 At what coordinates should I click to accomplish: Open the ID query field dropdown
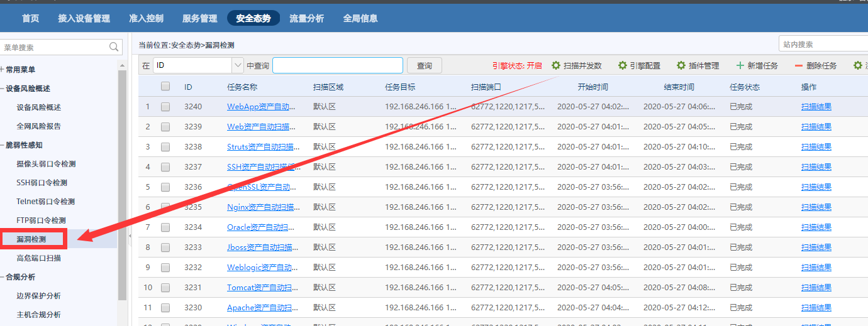[x=238, y=65]
